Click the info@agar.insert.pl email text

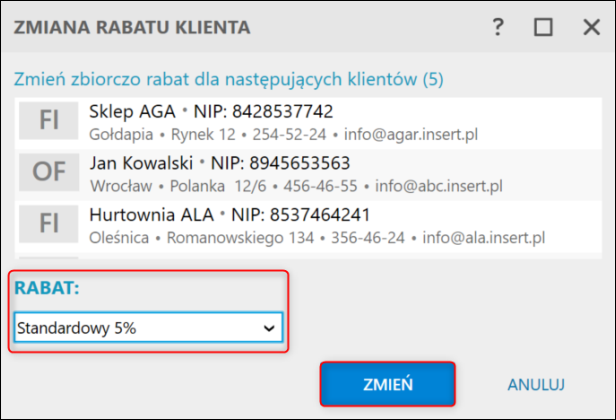click(411, 135)
